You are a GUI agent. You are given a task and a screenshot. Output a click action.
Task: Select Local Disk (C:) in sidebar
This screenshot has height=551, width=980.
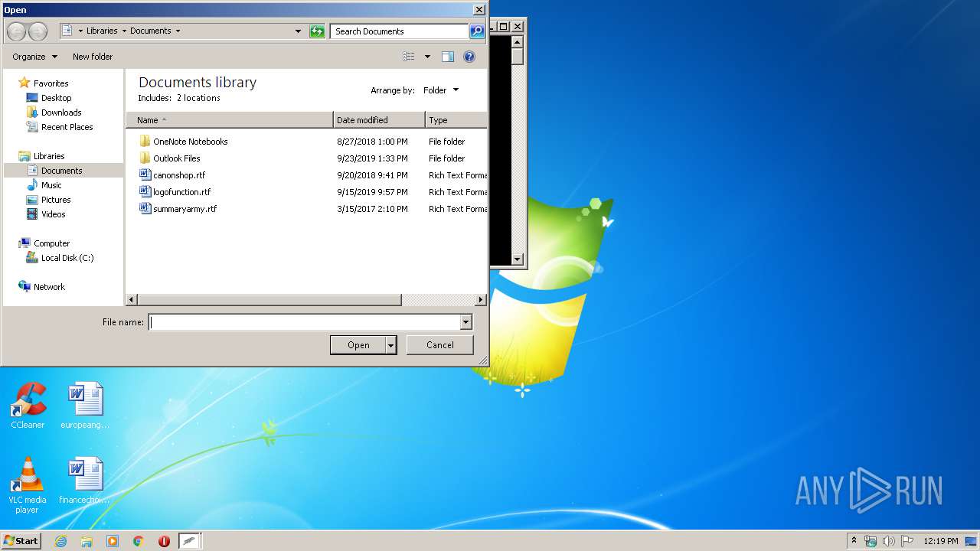pyautogui.click(x=67, y=258)
